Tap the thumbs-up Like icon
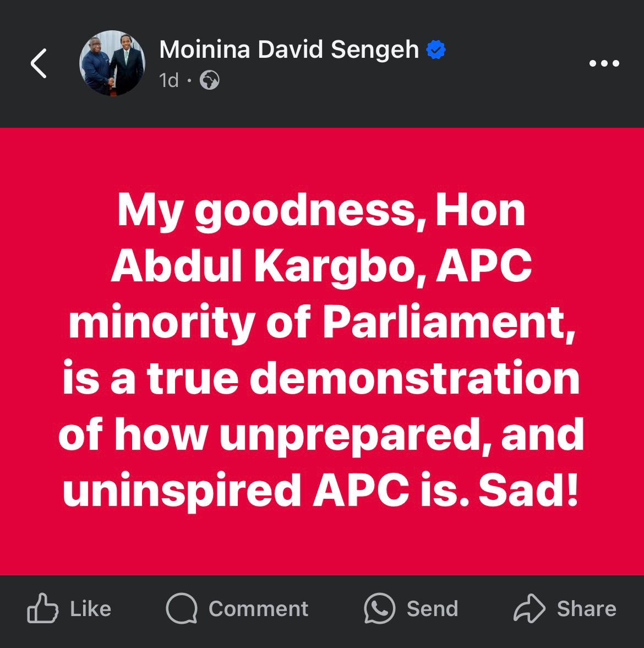This screenshot has height=648, width=644. pos(42,608)
